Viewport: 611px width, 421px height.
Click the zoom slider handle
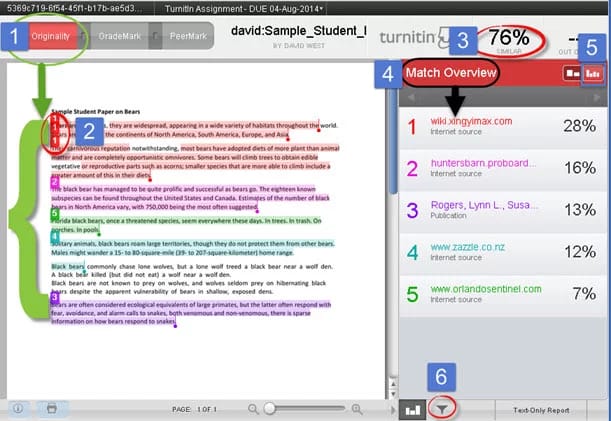point(270,409)
